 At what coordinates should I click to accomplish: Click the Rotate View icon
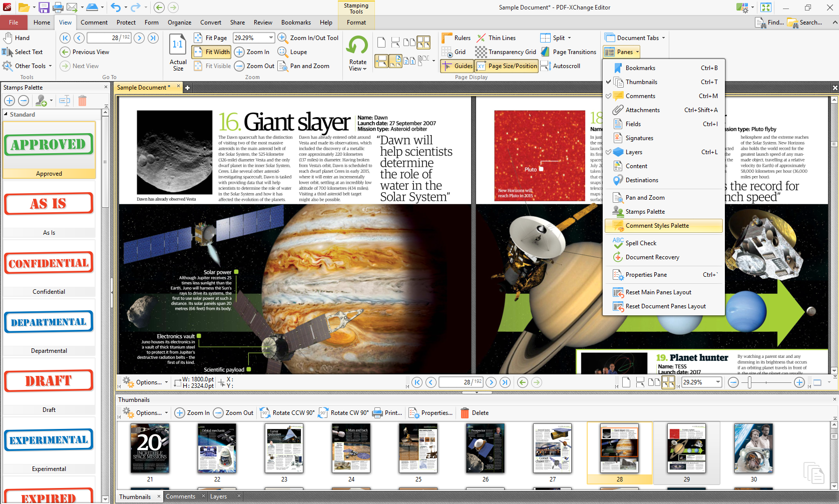[x=357, y=46]
